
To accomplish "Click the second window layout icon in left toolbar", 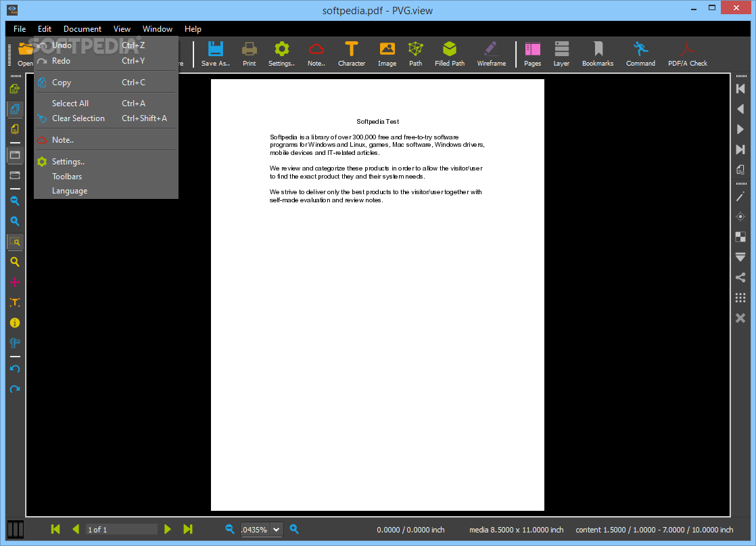I will click(15, 175).
